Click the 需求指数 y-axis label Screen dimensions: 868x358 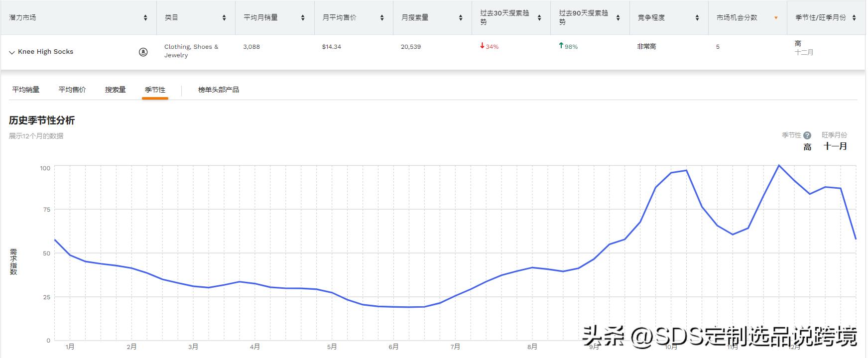pos(13,262)
